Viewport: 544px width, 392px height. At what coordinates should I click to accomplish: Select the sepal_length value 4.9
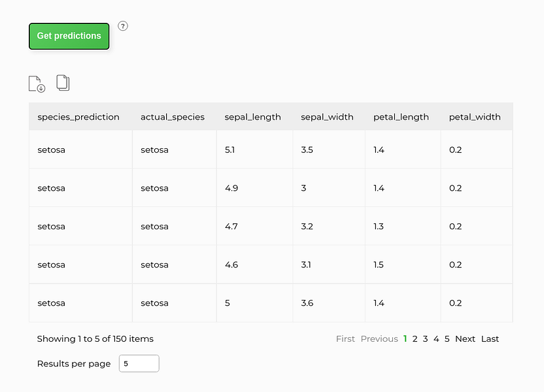[231, 188]
